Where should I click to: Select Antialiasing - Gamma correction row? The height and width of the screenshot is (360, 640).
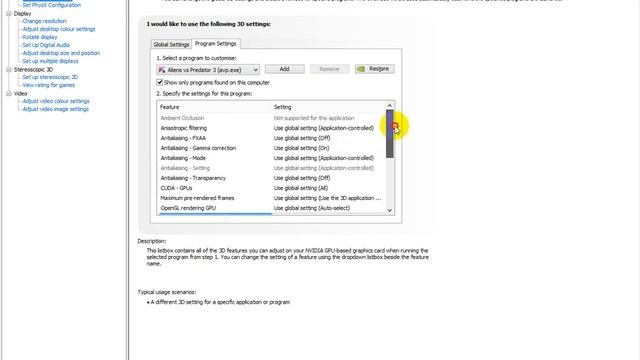tap(271, 148)
